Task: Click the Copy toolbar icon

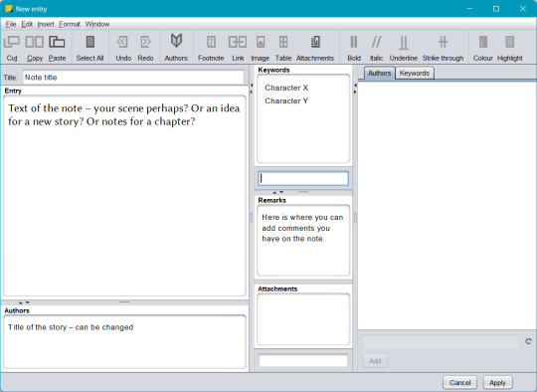Action: [34, 48]
